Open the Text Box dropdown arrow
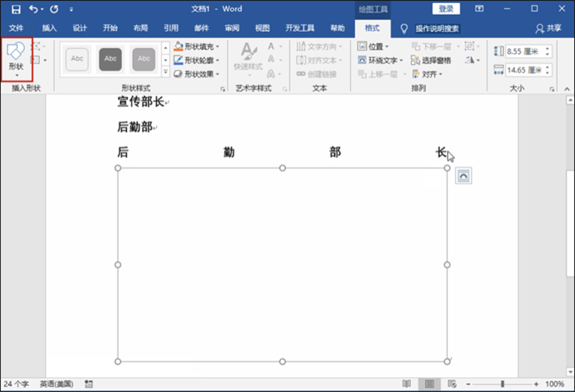Screen dimensions: 575x392 point(45,60)
